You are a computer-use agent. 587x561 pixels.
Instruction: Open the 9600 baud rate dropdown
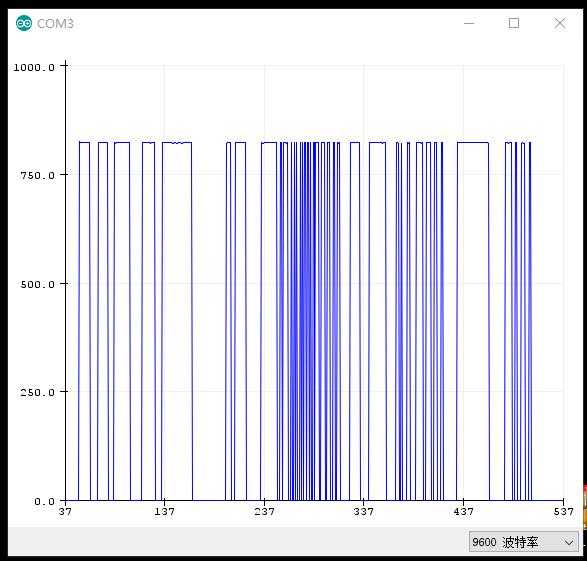pos(523,542)
